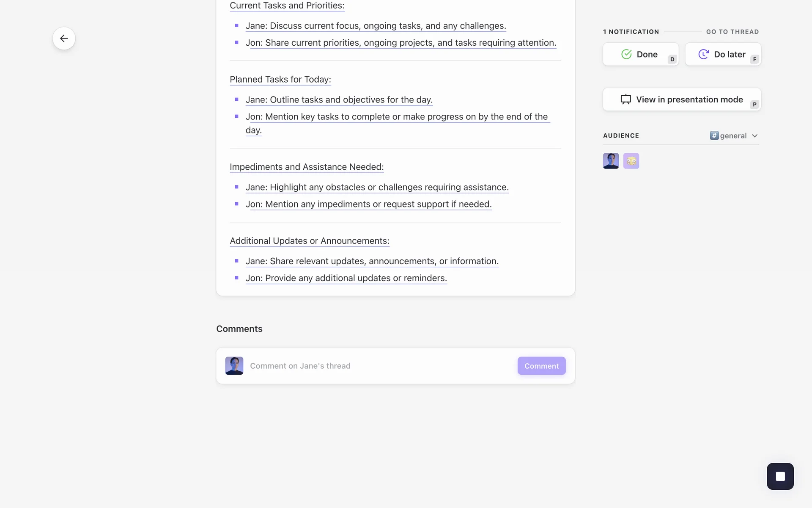Screen dimensions: 812x508
Task: Submit with the purple Comment button
Action: 541,366
